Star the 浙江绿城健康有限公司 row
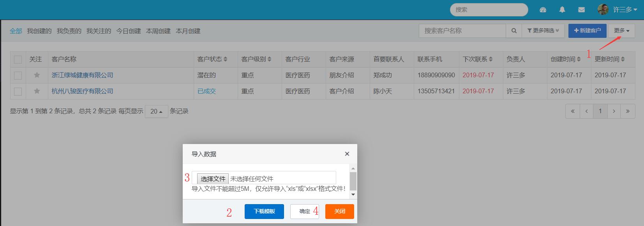Image resolution: width=644 pixels, height=226 pixels. [37, 75]
